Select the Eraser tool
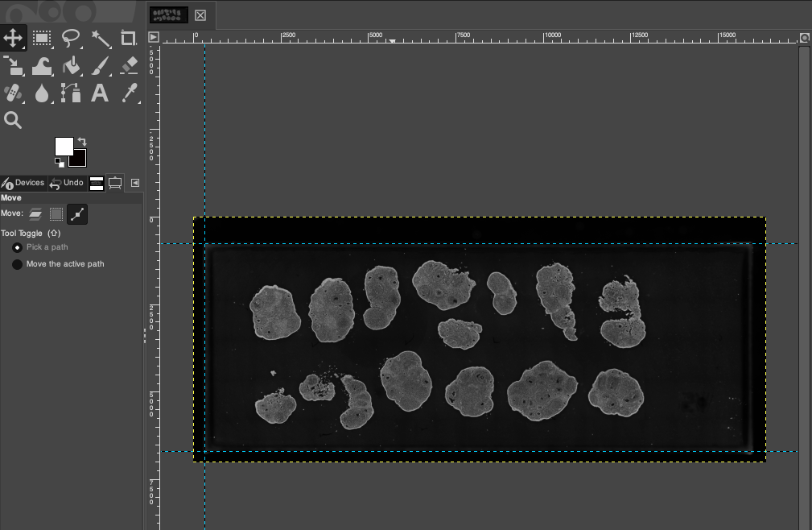Viewport: 812px width, 530px height. (x=129, y=66)
